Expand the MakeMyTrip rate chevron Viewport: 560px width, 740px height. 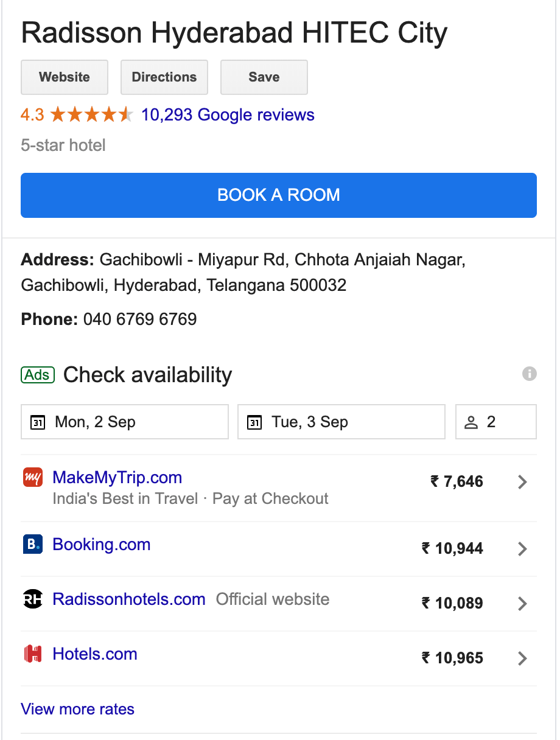(522, 482)
